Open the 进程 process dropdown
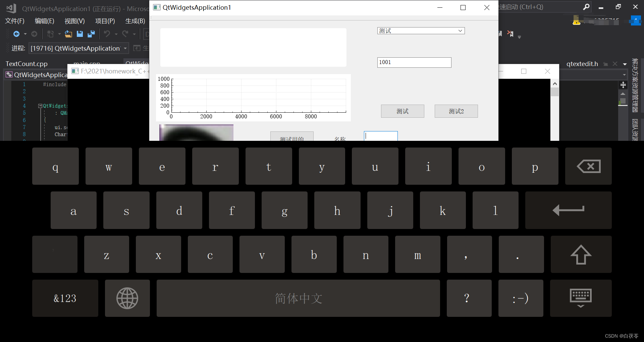The height and width of the screenshot is (342, 644). click(125, 48)
